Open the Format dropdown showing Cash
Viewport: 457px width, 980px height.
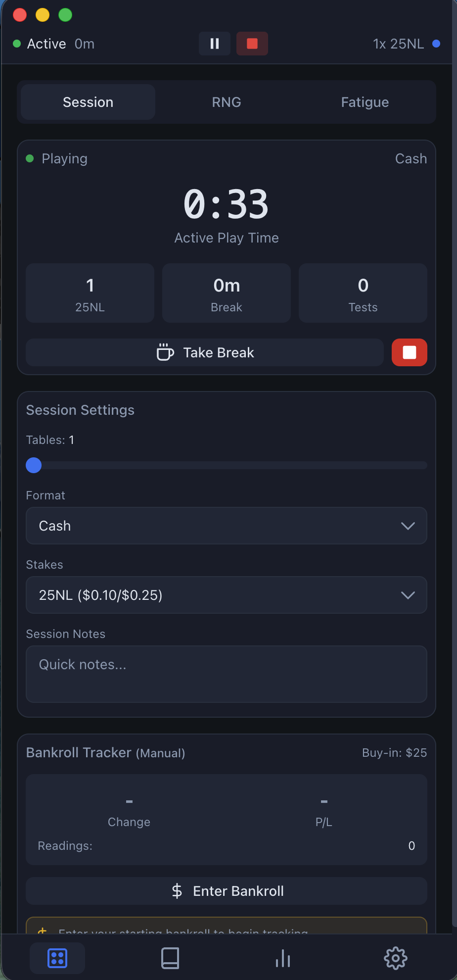tap(226, 526)
